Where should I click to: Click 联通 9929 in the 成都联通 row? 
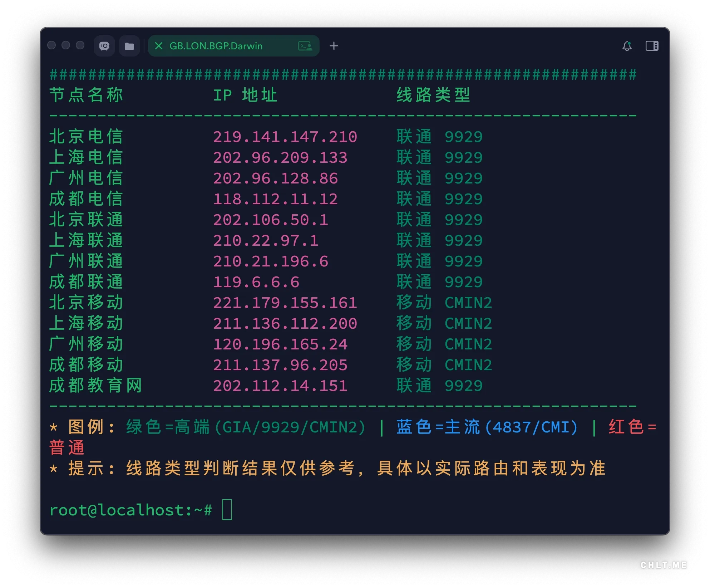pyautogui.click(x=439, y=282)
